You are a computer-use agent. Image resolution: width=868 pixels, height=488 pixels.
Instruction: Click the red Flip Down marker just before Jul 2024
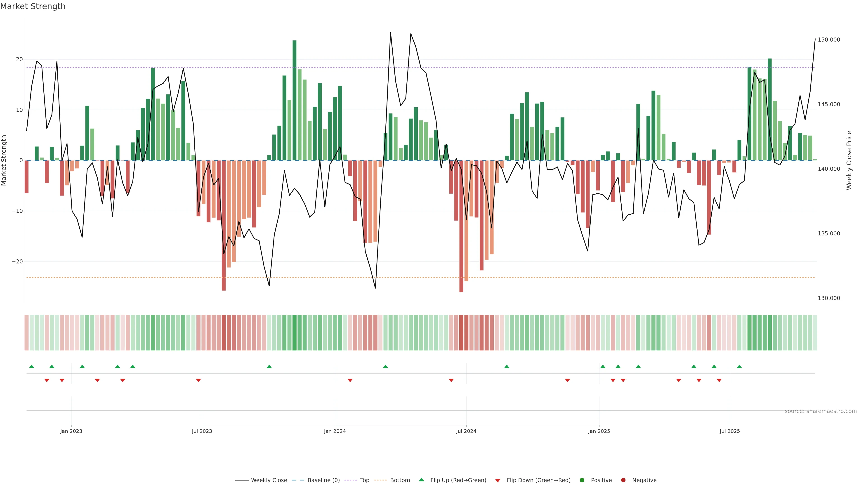click(451, 380)
